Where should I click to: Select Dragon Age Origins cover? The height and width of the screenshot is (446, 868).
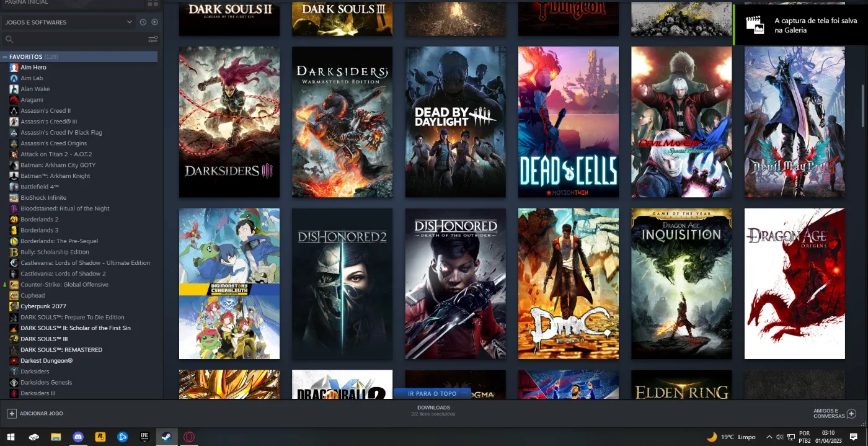pyautogui.click(x=795, y=284)
